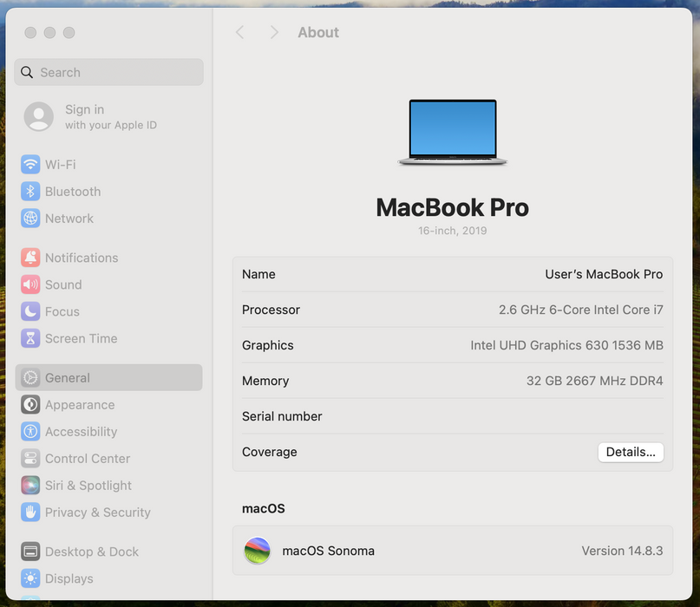Select the Siri & Spotlight icon
The image size is (700, 607).
(30, 485)
